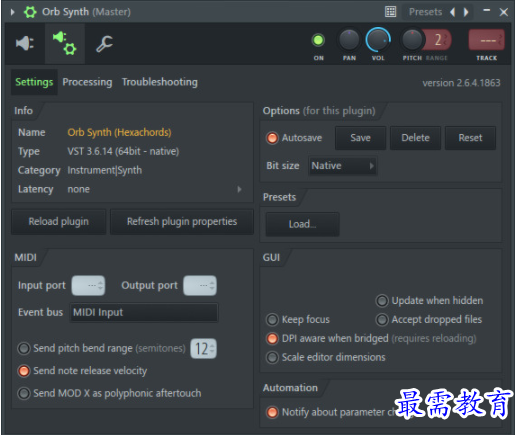Open the preset grid browser icon

click(x=390, y=12)
